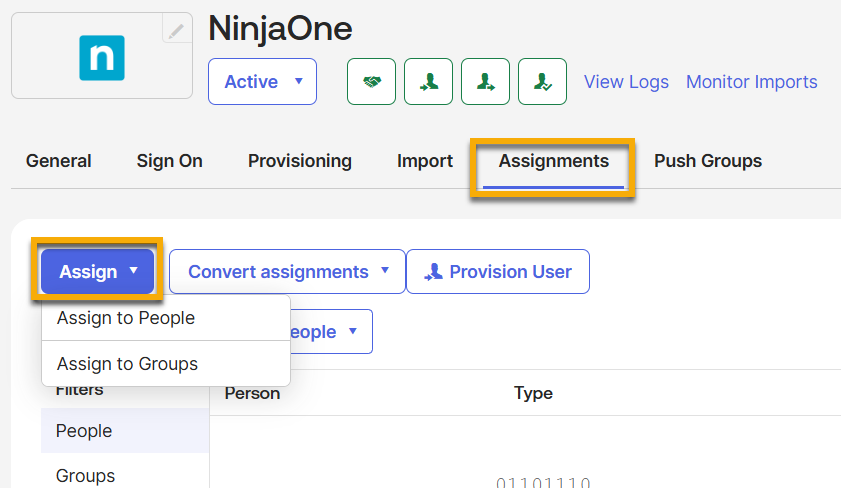The height and width of the screenshot is (488, 841).
Task: Switch to the Provisioning tab
Action: [300, 161]
